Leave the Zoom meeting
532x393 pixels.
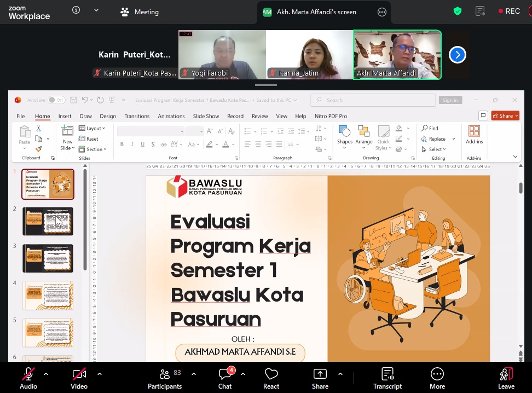coord(506,378)
